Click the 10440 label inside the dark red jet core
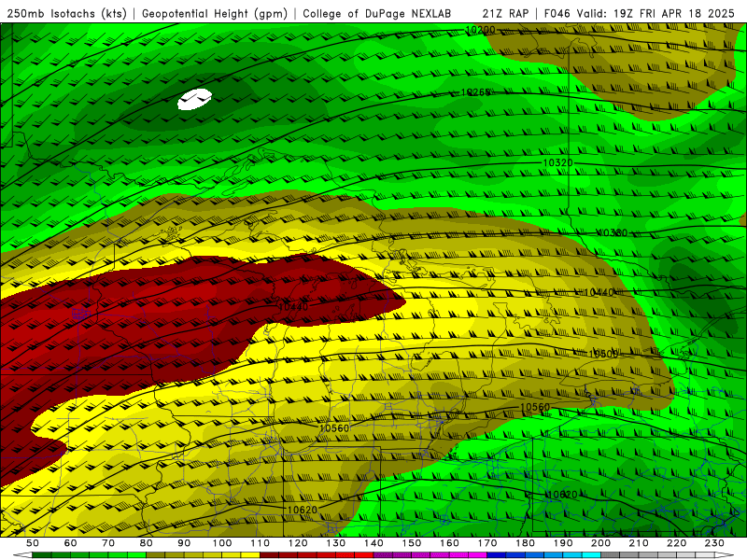This screenshot has height=560, width=747. pos(293,307)
